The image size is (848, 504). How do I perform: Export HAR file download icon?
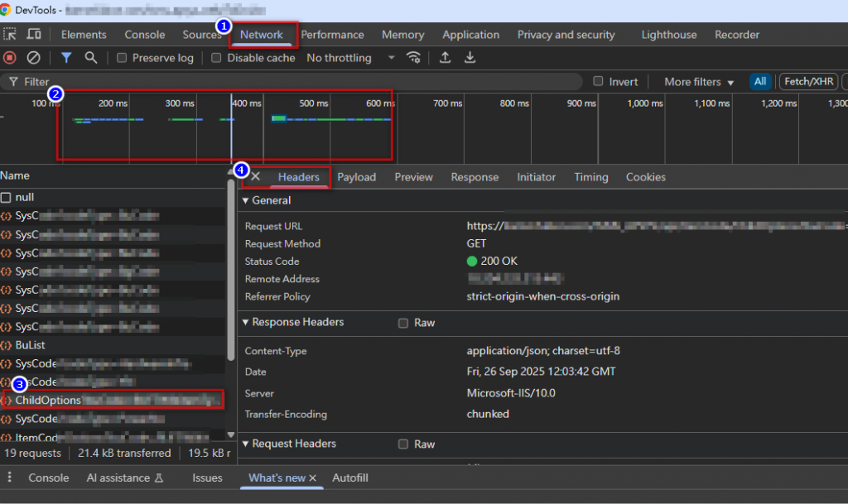click(470, 58)
